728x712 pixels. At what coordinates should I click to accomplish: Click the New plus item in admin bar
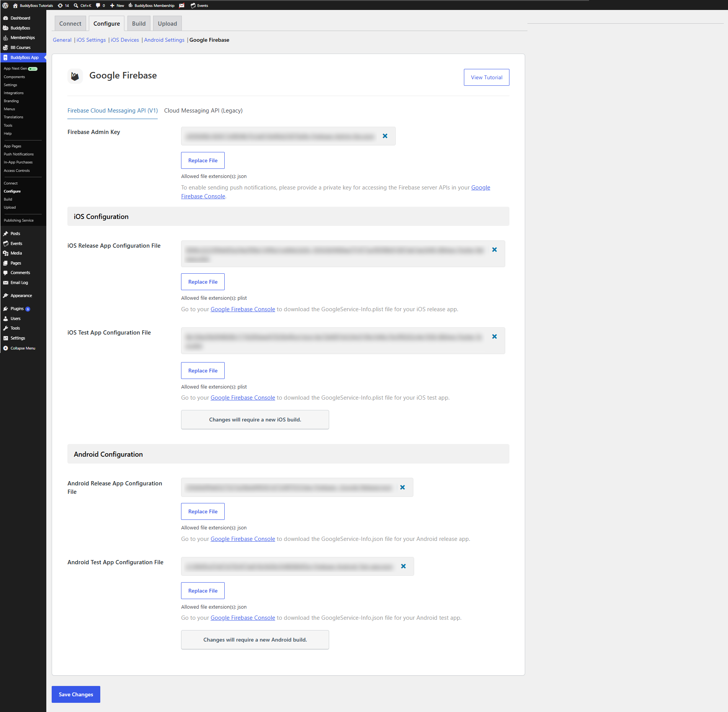coord(117,5)
